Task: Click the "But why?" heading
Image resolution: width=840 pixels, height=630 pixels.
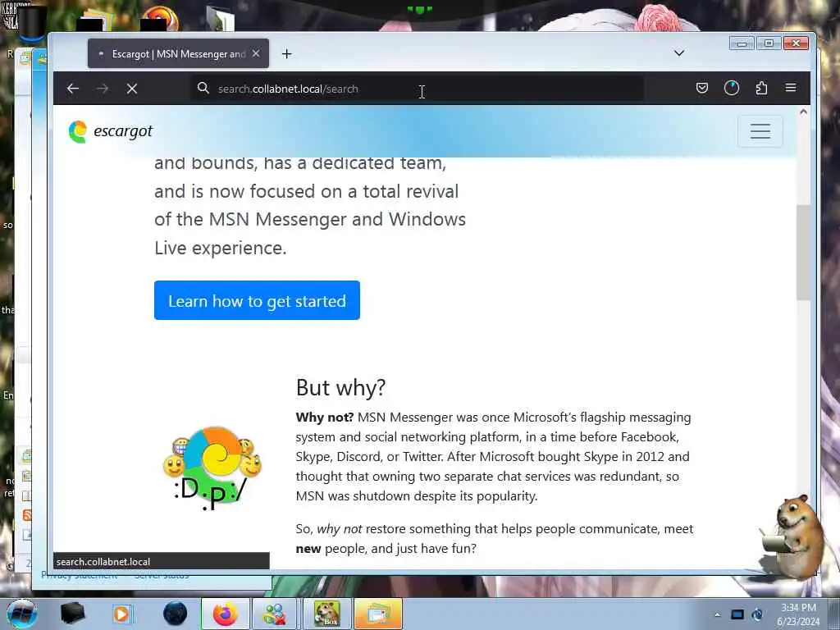Action: [x=340, y=387]
